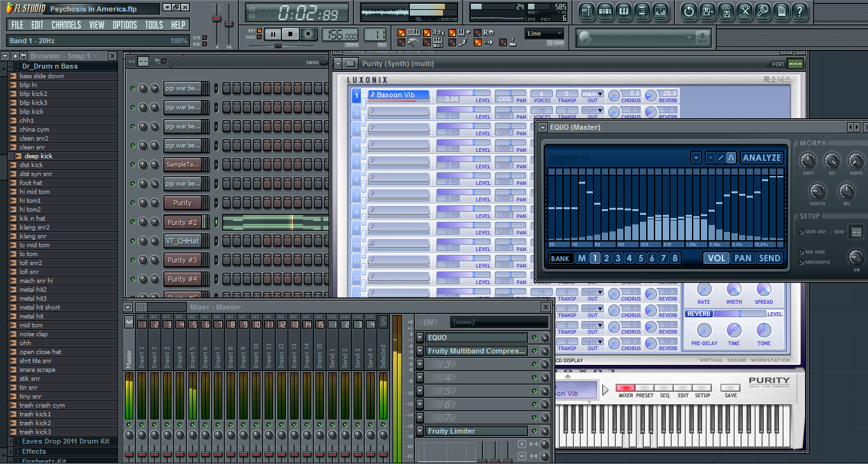Toggle typing keyboard to piano icon

413,32
